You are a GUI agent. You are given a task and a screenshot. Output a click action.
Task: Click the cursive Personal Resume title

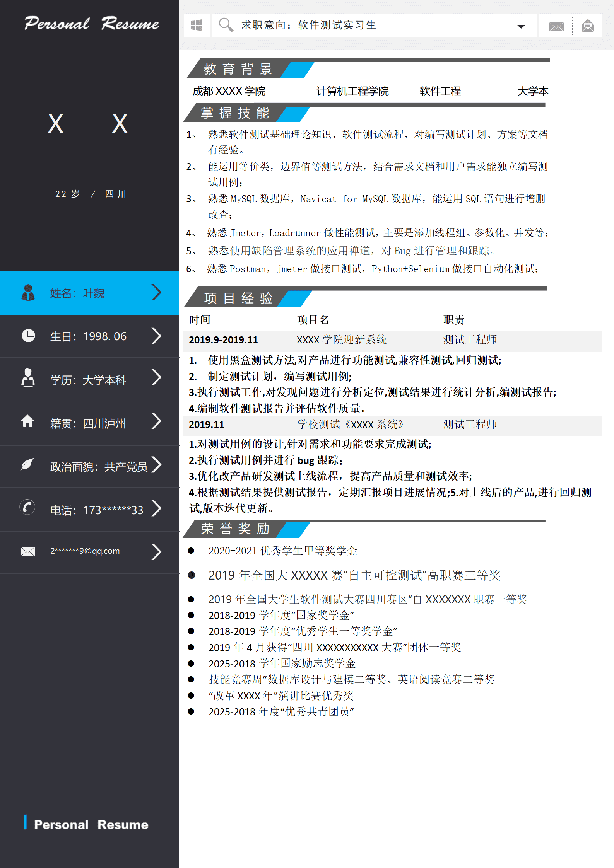(x=92, y=24)
